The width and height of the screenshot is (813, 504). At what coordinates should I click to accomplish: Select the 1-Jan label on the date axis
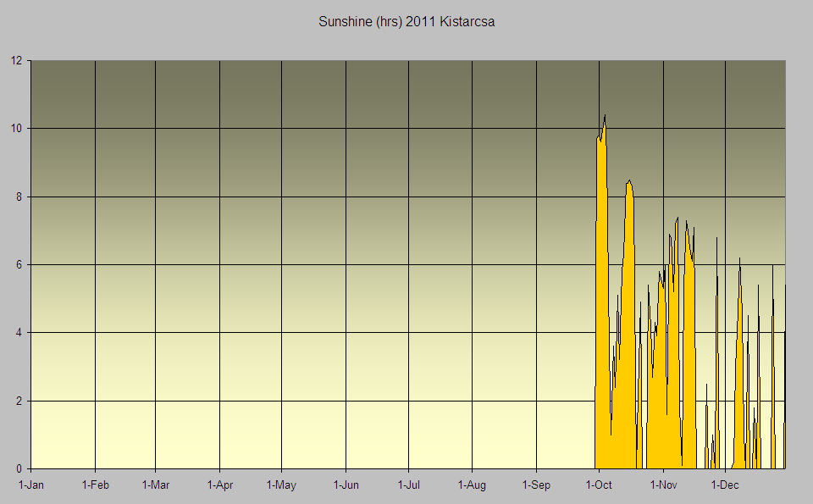pyautogui.click(x=31, y=485)
